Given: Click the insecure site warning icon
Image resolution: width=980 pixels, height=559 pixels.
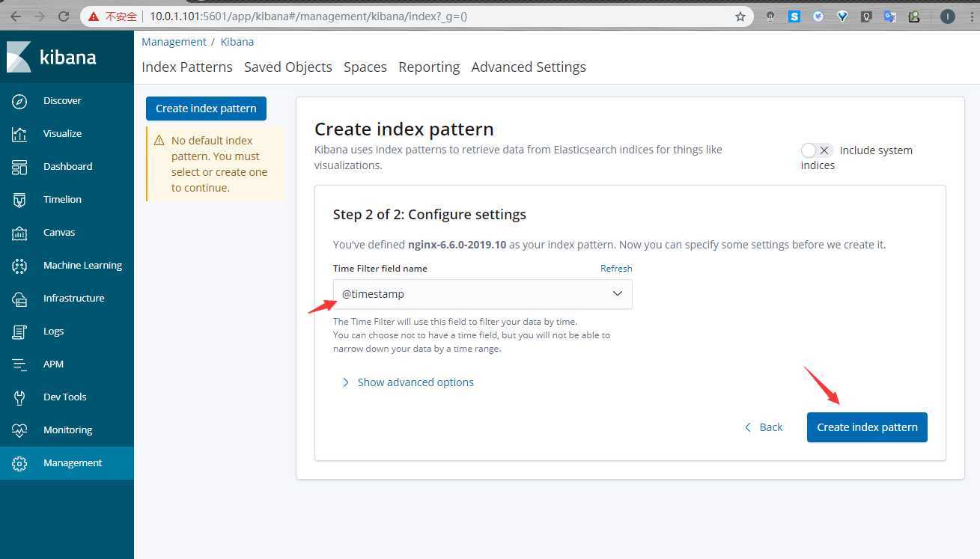Looking at the screenshot, I should [94, 16].
